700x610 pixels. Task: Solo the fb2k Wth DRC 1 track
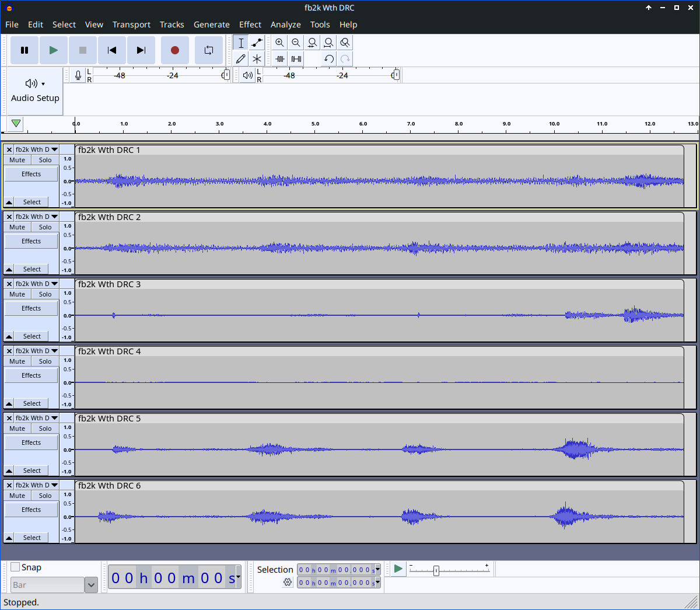click(45, 160)
